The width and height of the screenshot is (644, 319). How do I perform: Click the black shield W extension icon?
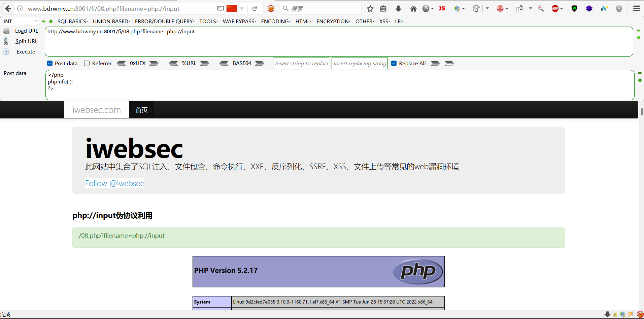pyautogui.click(x=574, y=8)
